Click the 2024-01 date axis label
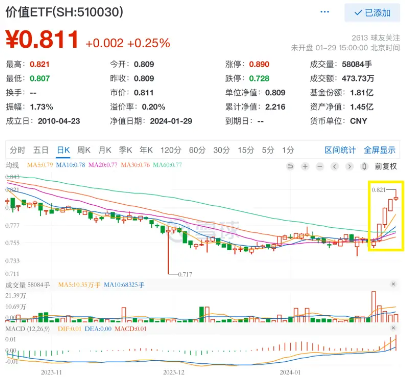Screen dimensions: 405x381 click(x=290, y=372)
